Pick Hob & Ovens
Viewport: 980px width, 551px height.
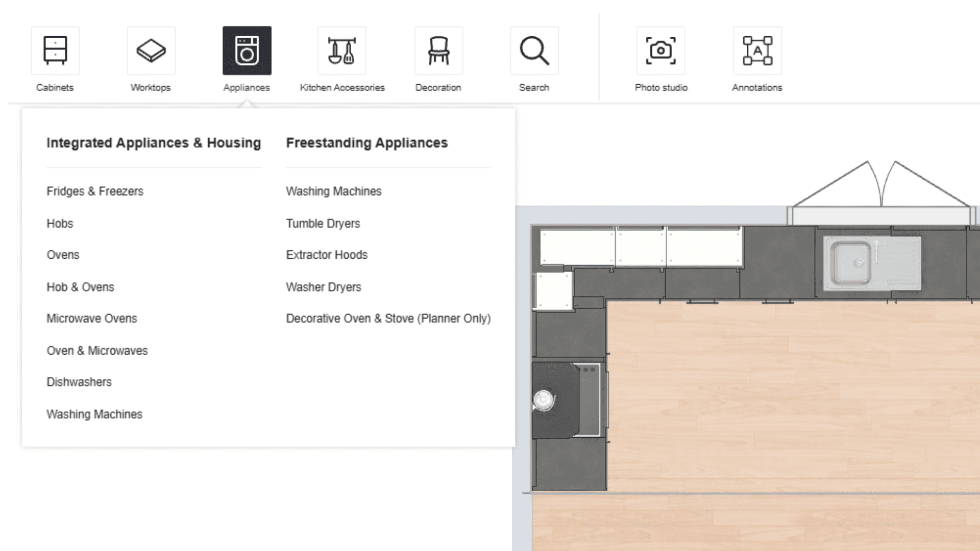click(80, 287)
